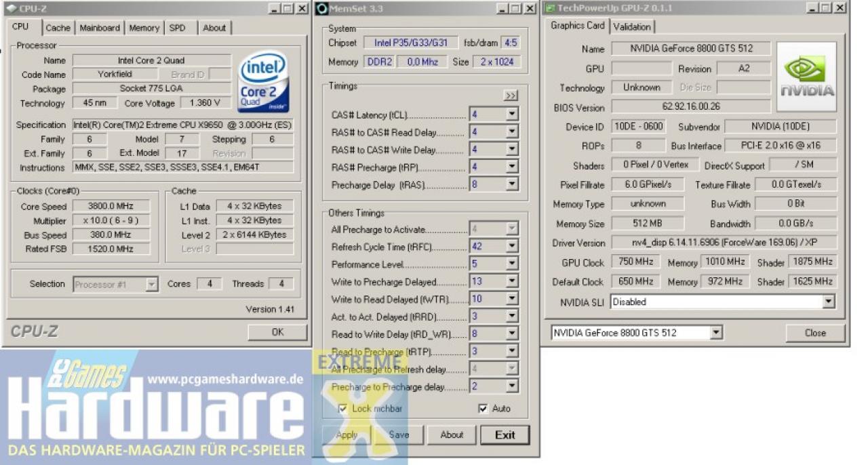This screenshot has width=868, height=465.
Task: Open the RAS# to CAS# Write Delay dropdown
Action: [x=512, y=150]
